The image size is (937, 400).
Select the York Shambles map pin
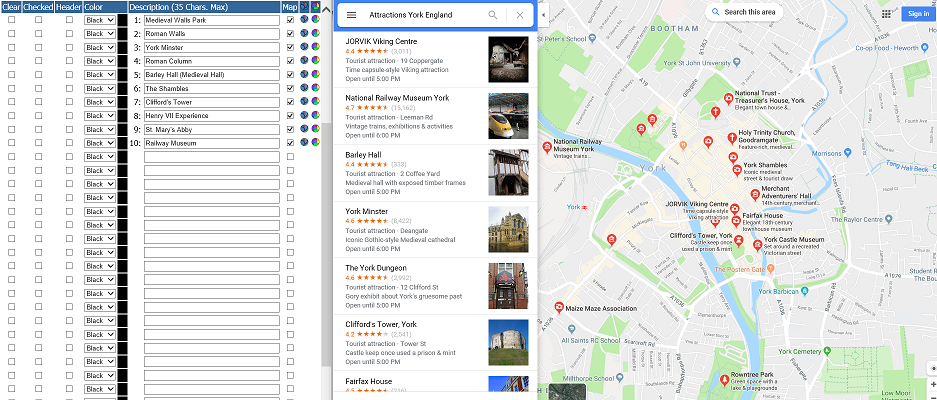[737, 170]
